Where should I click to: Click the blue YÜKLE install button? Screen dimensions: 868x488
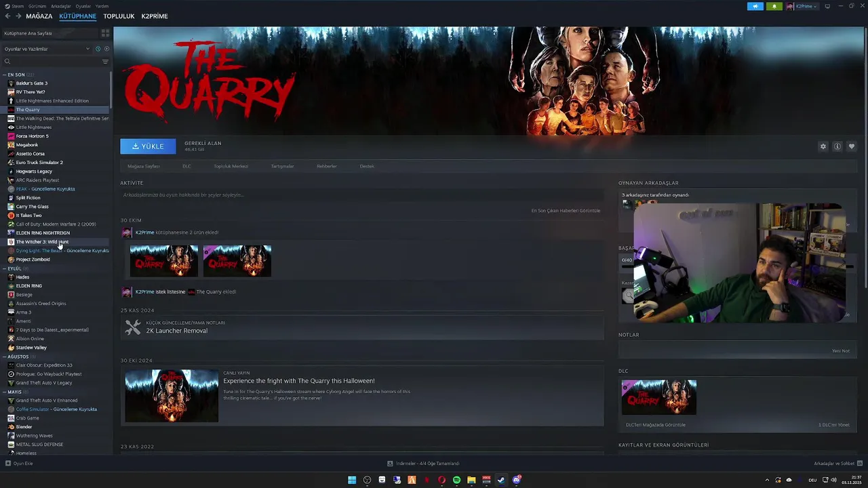pyautogui.click(x=148, y=146)
